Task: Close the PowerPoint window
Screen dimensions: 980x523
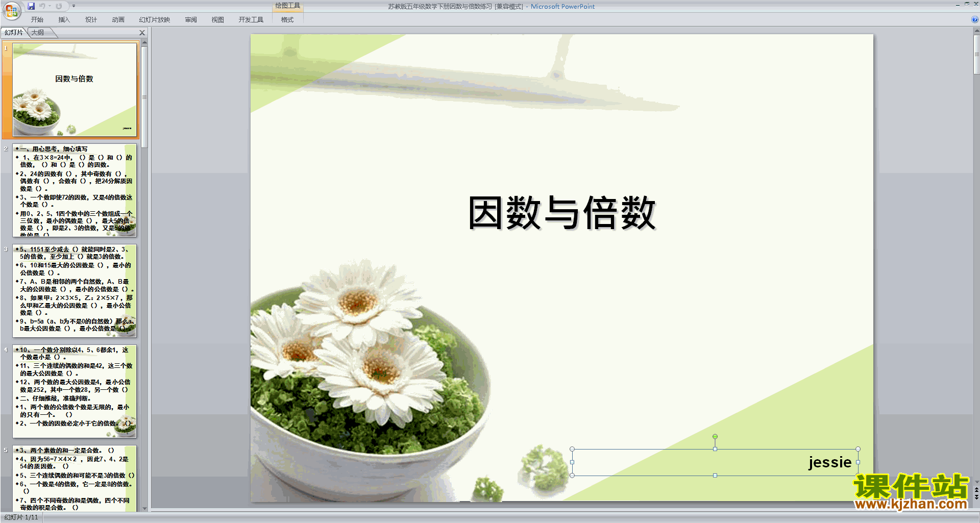Action: [976, 4]
